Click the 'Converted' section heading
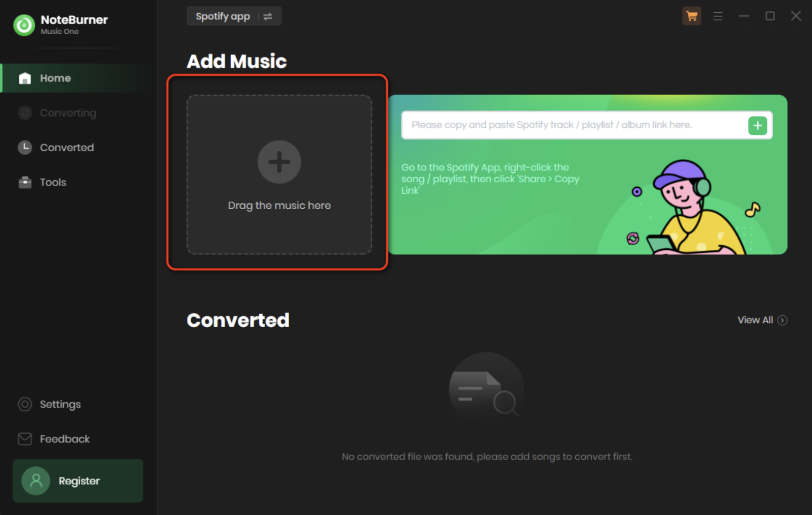This screenshot has width=812, height=515. [238, 320]
